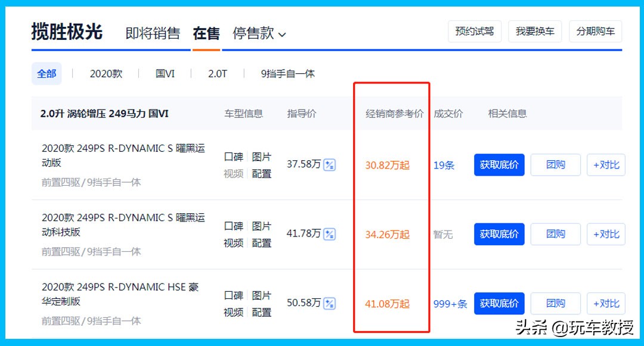
Task: Open 配置 for the 曜黑运动版 row
Action: 262,174
